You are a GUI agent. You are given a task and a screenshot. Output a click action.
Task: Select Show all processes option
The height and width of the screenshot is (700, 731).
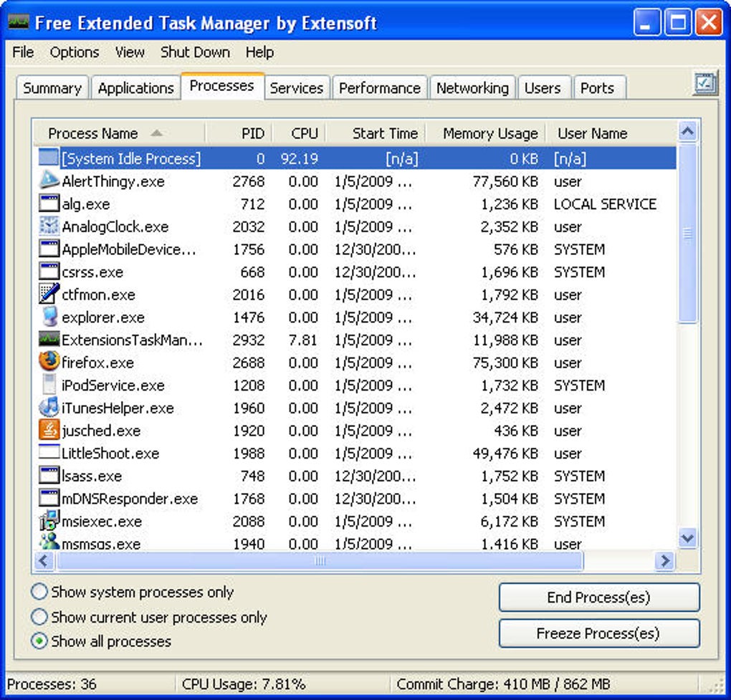pyautogui.click(x=101, y=641)
